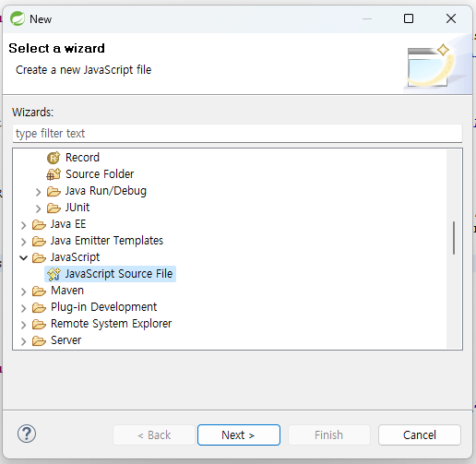Click the Server folder icon
This screenshot has height=464, width=476.
coord(39,340)
